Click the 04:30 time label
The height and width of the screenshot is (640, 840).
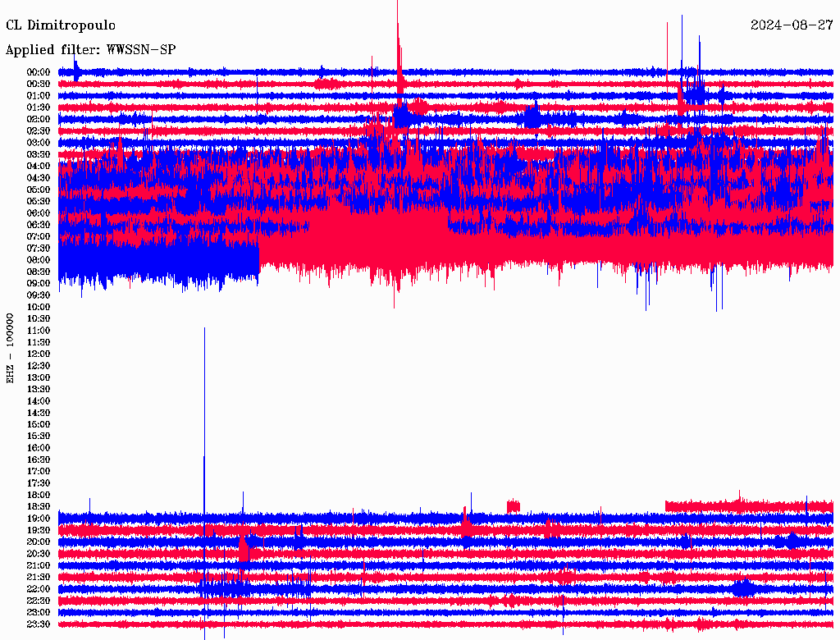point(39,178)
